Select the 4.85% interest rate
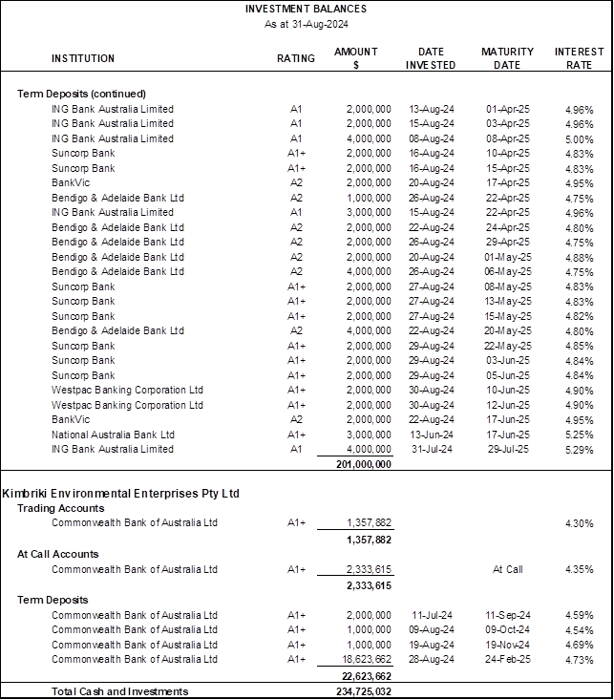Screen dimensions: 614x700 (x=580, y=346)
